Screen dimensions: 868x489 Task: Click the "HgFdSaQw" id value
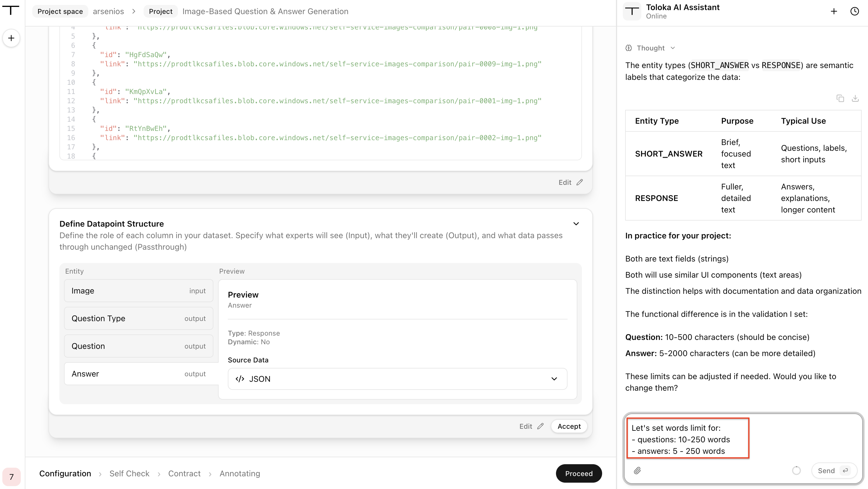pos(146,54)
